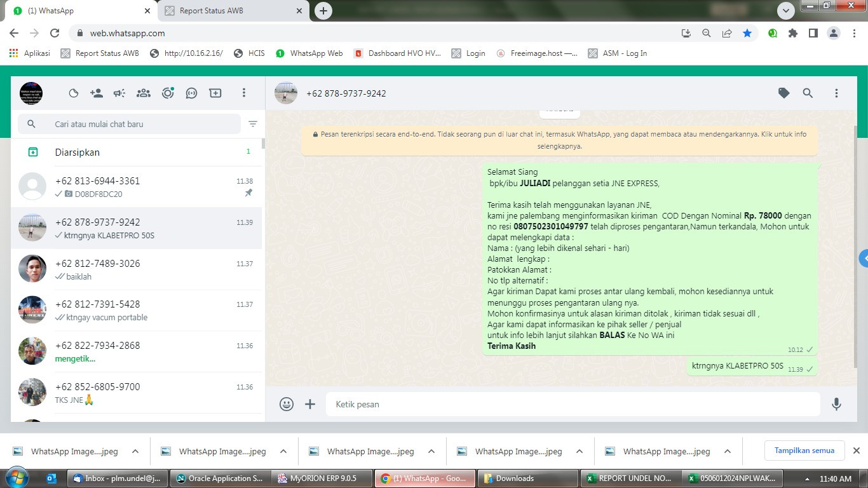Open the Chrome three-dot menu
Viewport: 868px width, 488px height.
point(854,33)
